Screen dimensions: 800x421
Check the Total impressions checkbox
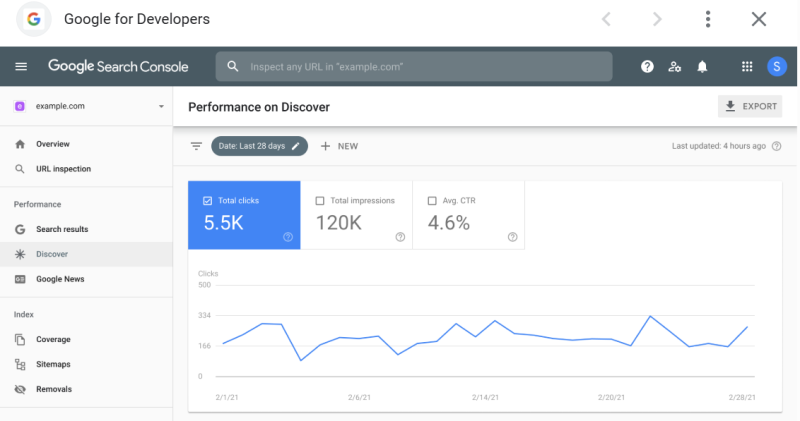320,201
